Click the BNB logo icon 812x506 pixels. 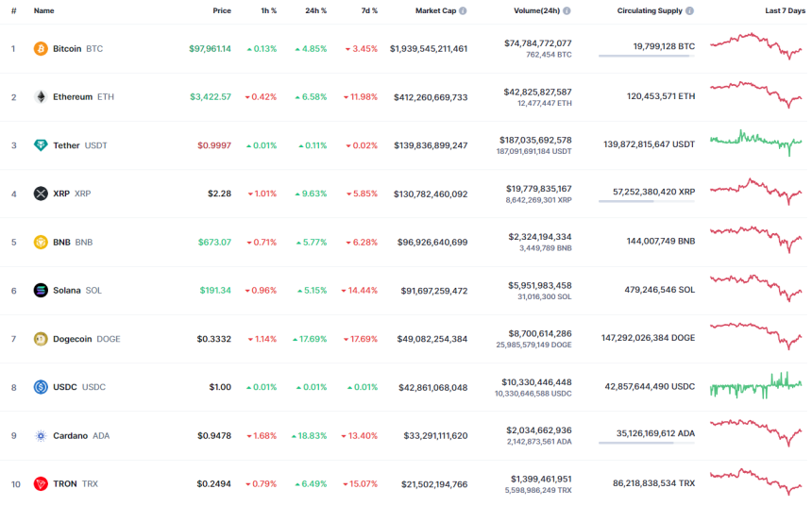(x=41, y=242)
